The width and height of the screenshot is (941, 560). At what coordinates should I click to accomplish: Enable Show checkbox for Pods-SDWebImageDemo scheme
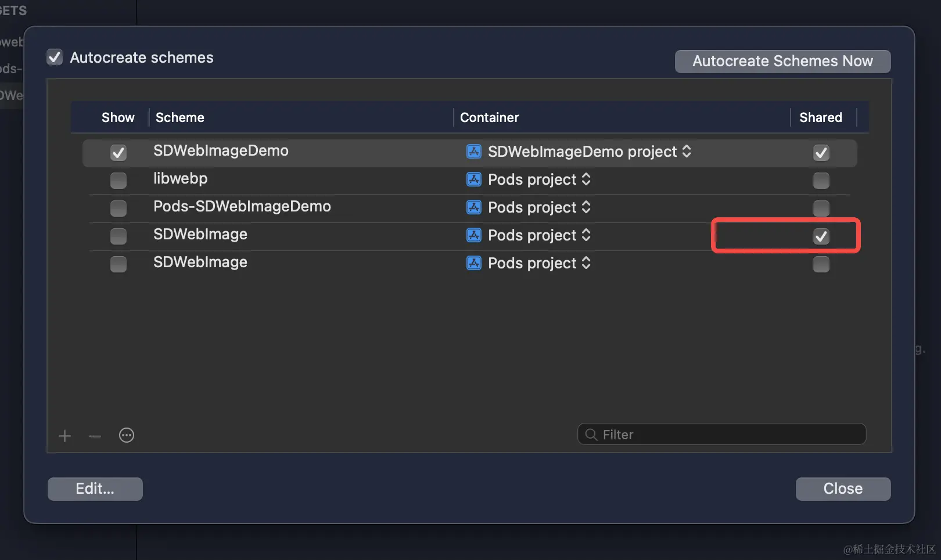coord(118,208)
